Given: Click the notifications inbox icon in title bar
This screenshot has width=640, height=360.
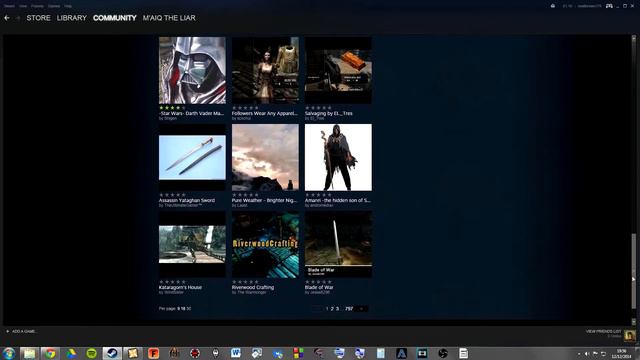Looking at the screenshot, I should coord(553,6).
